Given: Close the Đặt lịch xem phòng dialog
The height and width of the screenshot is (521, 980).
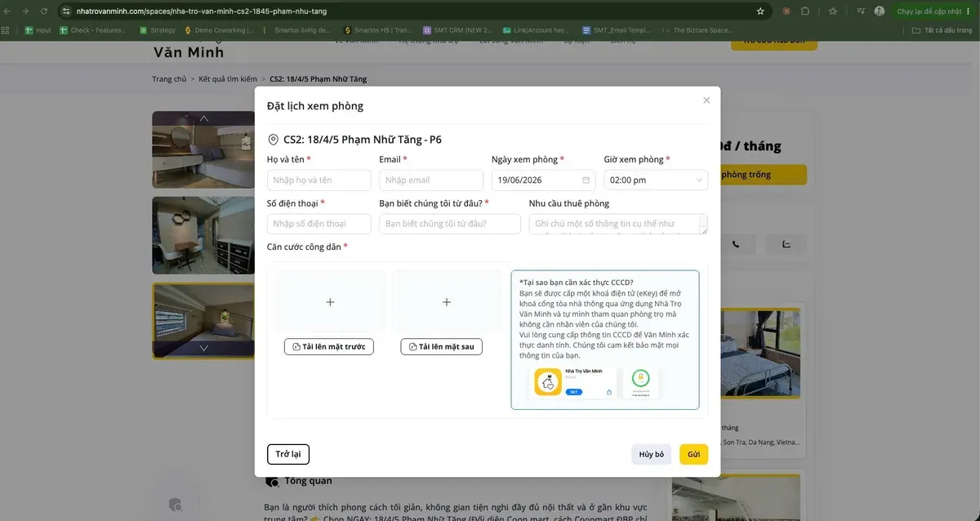Looking at the screenshot, I should (706, 100).
